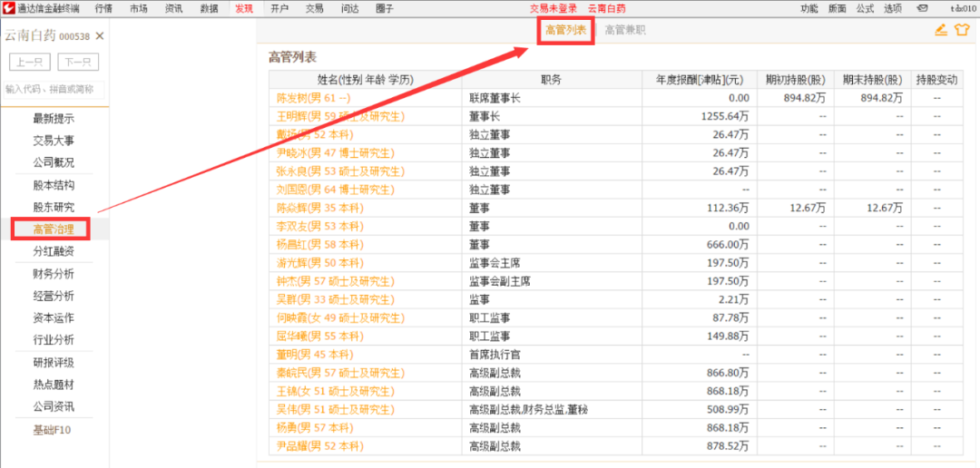980x468 pixels.
Task: Open executive 游光辉 profile link
Action: click(320, 263)
